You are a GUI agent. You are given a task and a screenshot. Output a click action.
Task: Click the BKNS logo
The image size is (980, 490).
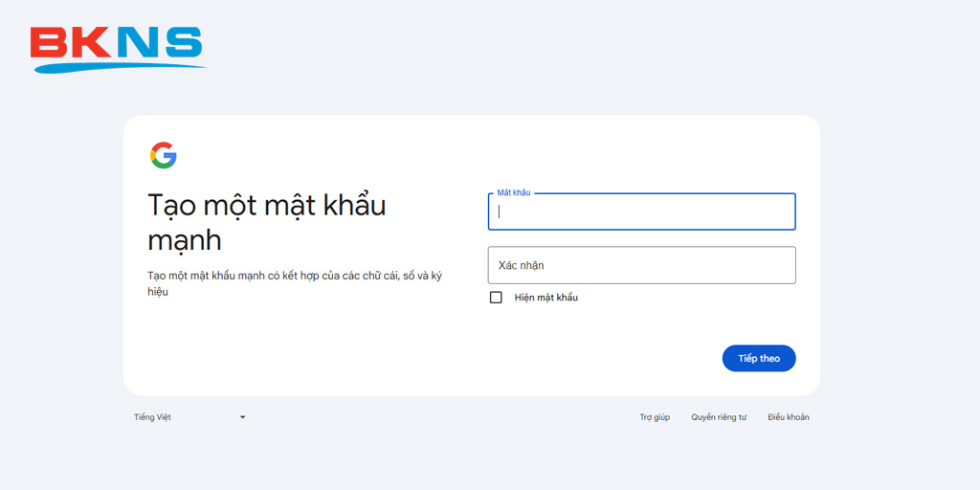point(117,48)
